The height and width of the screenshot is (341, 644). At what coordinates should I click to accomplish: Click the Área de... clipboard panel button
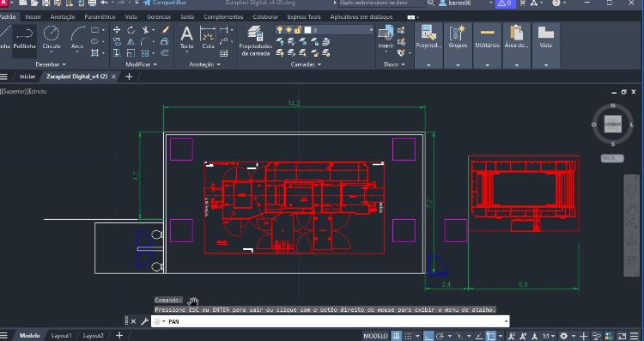point(516,46)
